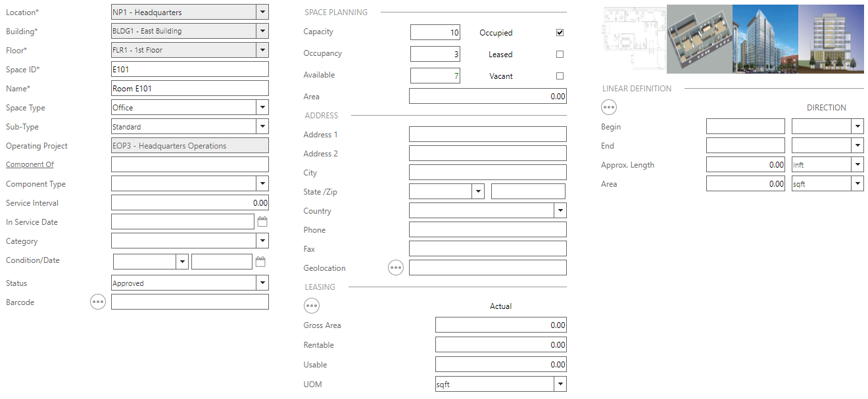
Task: Open the leasing UOM dropdown showing sqft
Action: [560, 385]
